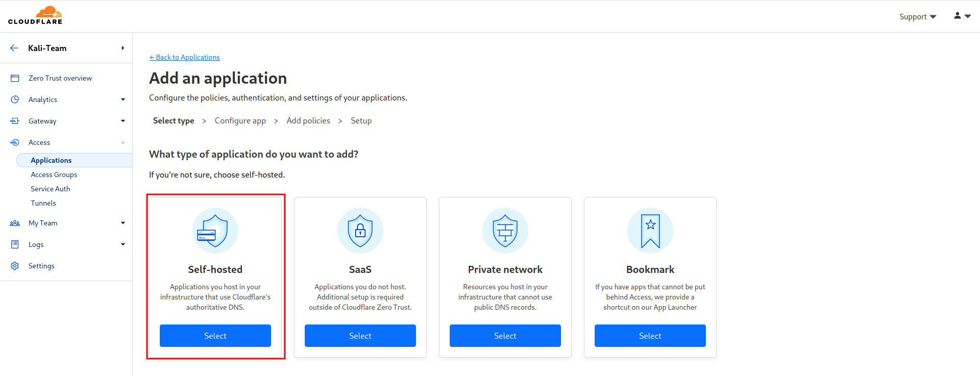The image size is (980, 376).
Task: Open the Support dropdown menu
Action: tap(918, 16)
